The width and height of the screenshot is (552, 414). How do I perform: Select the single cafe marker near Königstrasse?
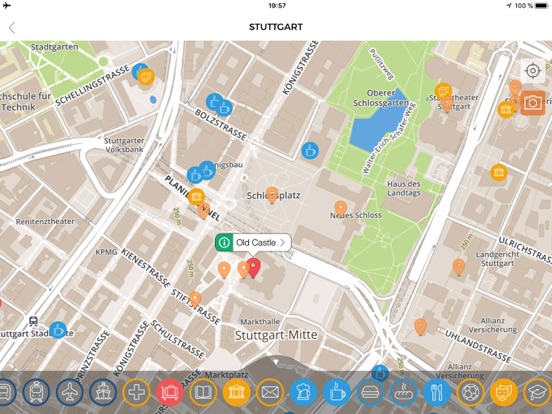click(x=310, y=151)
